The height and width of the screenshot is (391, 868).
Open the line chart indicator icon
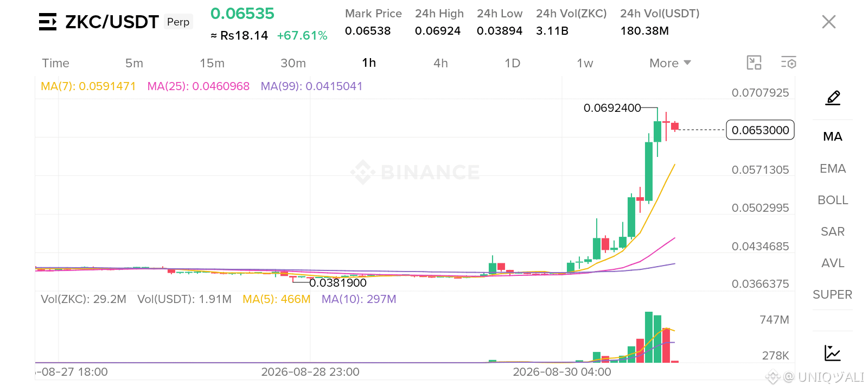(x=832, y=353)
